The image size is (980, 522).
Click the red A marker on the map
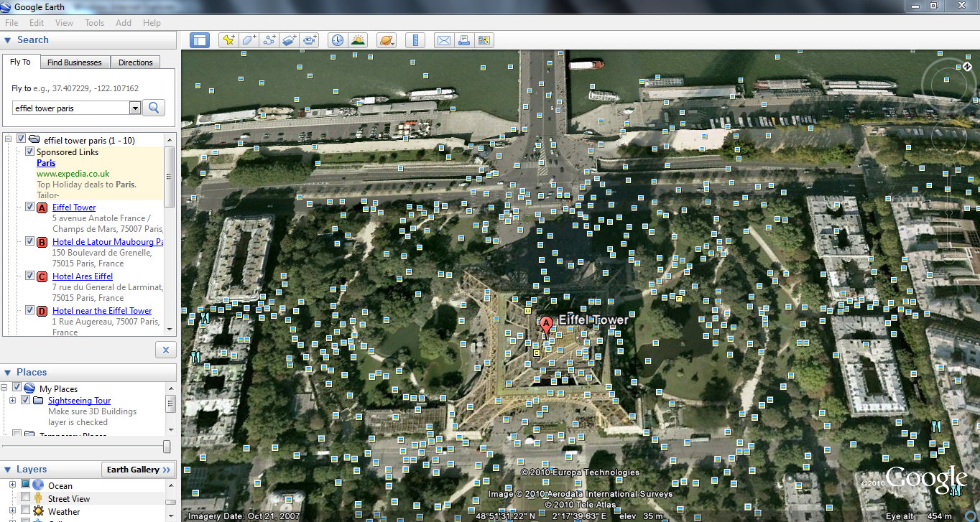pos(545,326)
